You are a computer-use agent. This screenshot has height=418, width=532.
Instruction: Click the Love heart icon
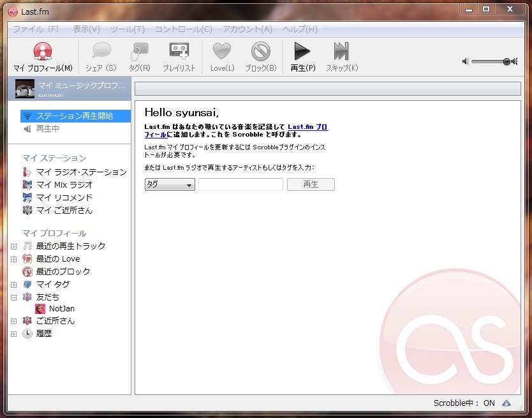tap(222, 51)
